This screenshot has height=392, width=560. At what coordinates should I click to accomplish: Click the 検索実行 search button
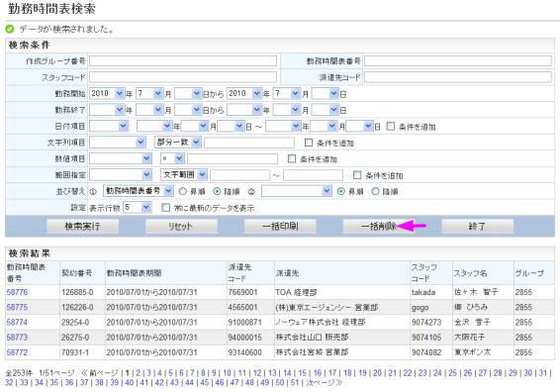pos(82,227)
